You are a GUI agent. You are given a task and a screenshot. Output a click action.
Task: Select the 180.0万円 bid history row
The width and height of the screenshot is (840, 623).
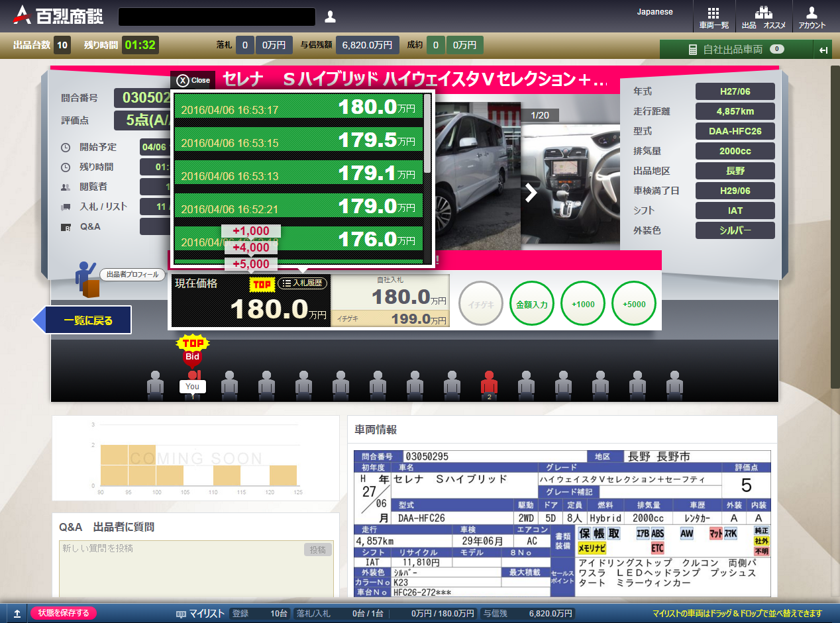click(298, 106)
